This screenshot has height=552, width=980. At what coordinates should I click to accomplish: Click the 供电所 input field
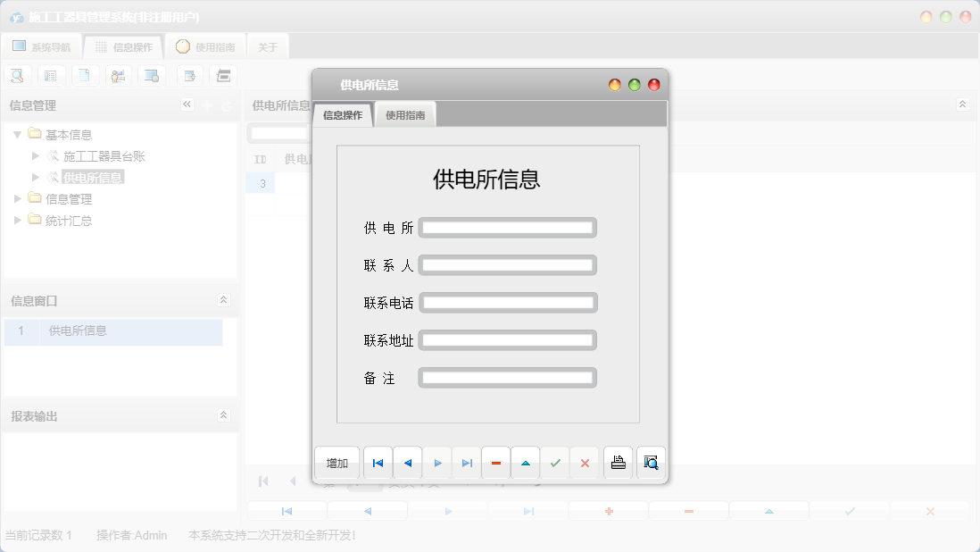click(507, 227)
